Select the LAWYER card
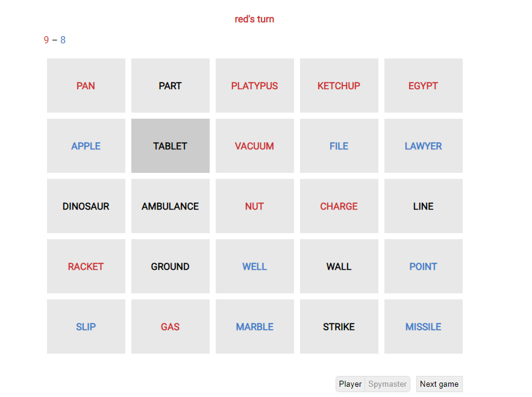 click(x=423, y=146)
